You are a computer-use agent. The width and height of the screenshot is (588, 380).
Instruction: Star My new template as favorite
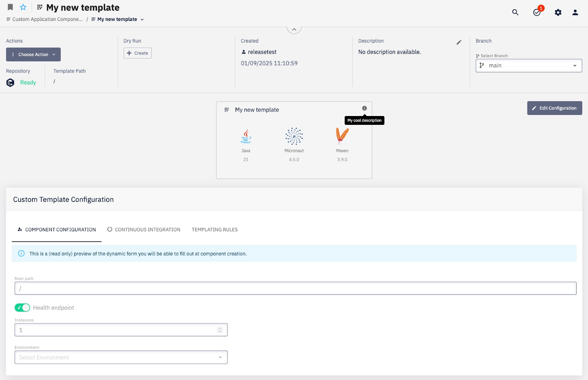click(x=23, y=7)
